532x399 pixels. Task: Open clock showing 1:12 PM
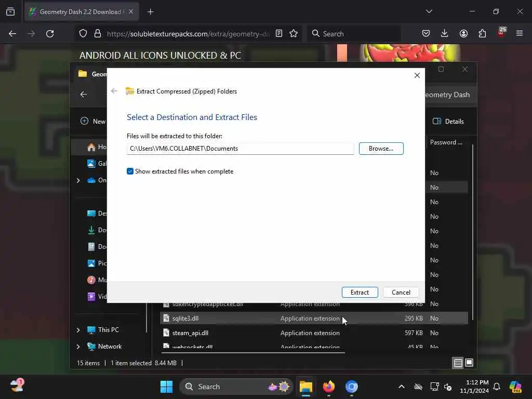(x=474, y=387)
